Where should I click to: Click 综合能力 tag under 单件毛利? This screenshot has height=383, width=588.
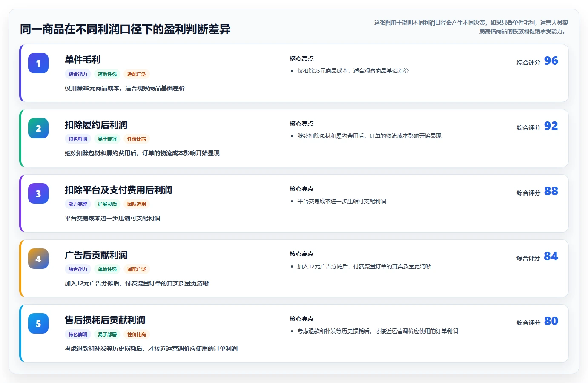click(x=78, y=74)
